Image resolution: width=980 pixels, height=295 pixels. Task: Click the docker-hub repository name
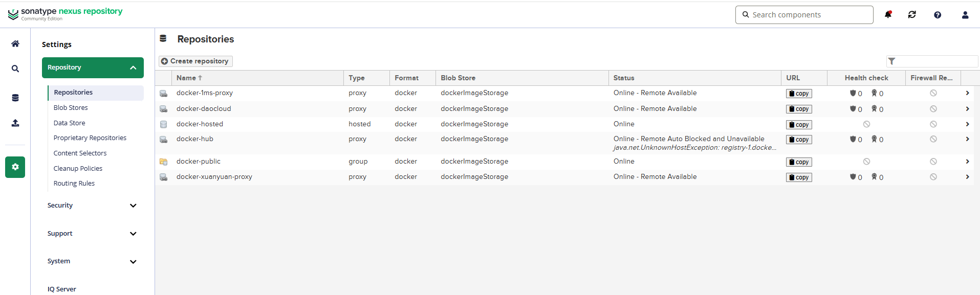coord(195,139)
